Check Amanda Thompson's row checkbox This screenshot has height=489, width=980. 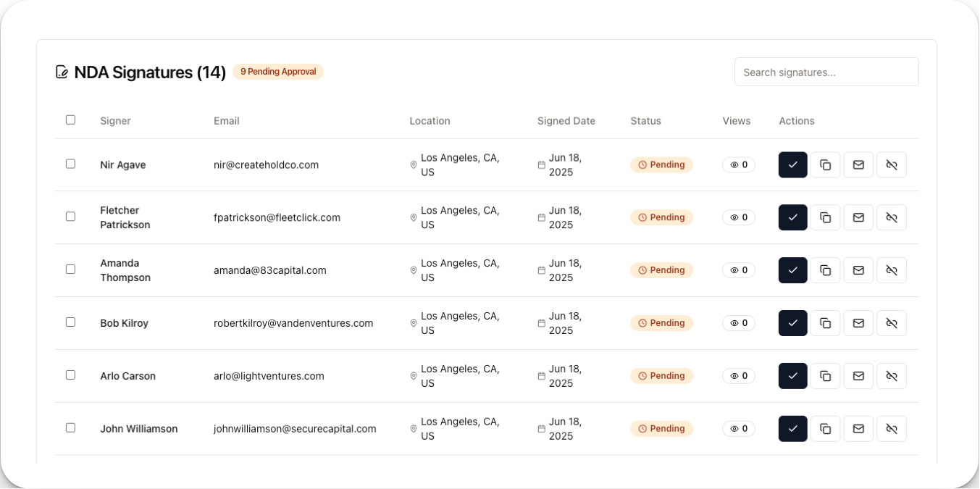[x=70, y=269]
